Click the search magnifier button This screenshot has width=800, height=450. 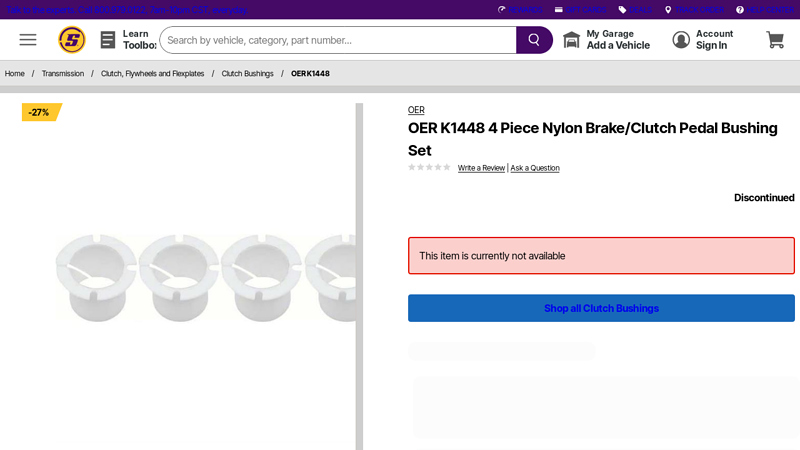coord(534,40)
